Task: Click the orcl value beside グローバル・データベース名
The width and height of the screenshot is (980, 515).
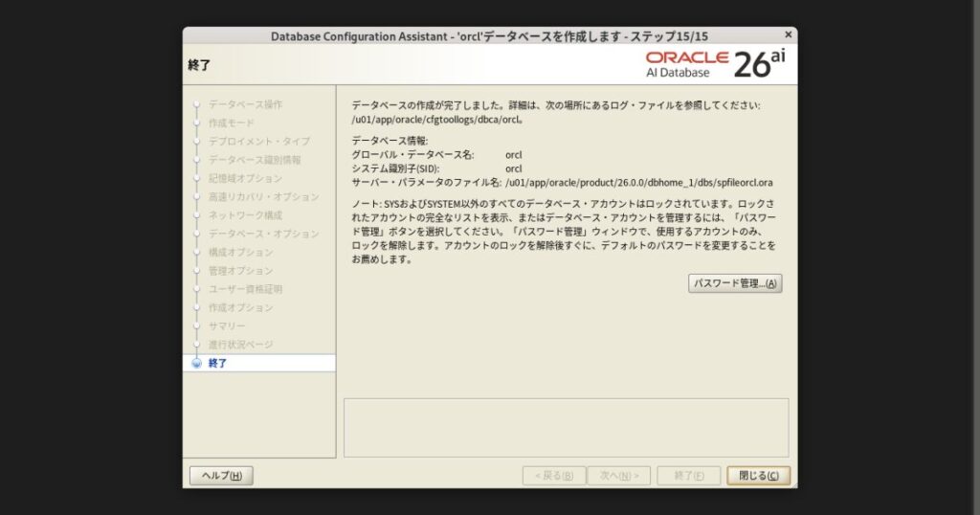Action: tap(513, 154)
